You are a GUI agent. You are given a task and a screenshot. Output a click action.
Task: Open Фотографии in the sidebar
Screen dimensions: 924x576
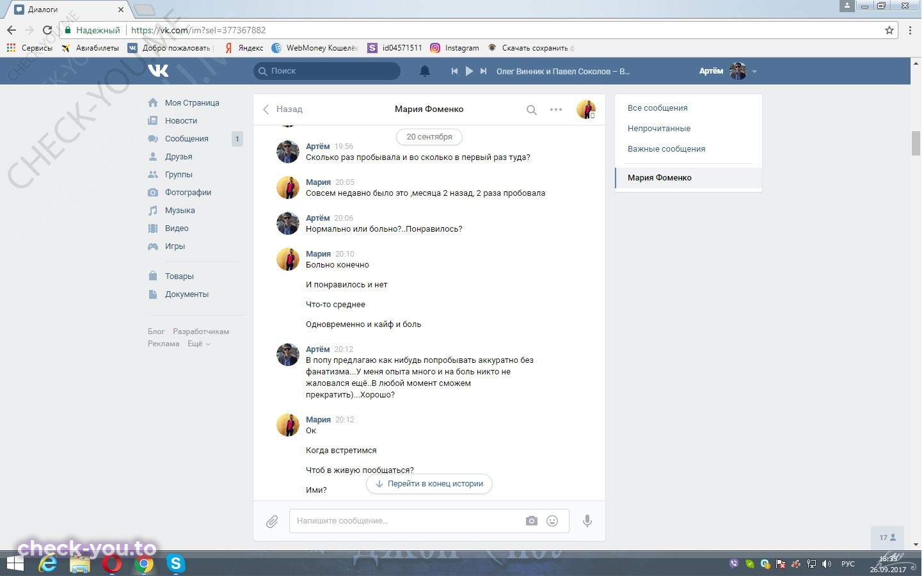tap(188, 192)
